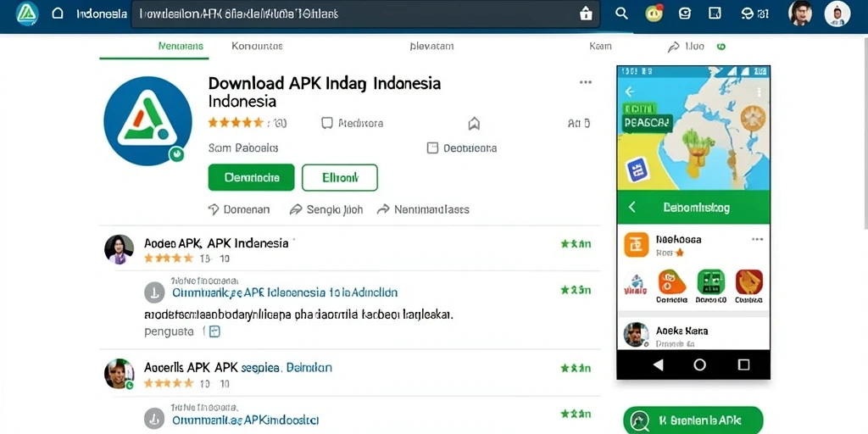Click the blue square app icon on the map preview
This screenshot has width=868, height=434.
tap(637, 170)
